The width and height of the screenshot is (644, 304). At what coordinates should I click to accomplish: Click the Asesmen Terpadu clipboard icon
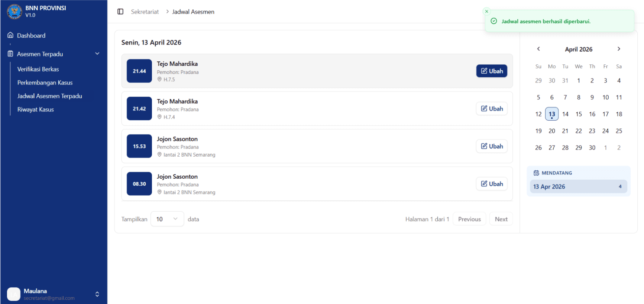(10, 54)
